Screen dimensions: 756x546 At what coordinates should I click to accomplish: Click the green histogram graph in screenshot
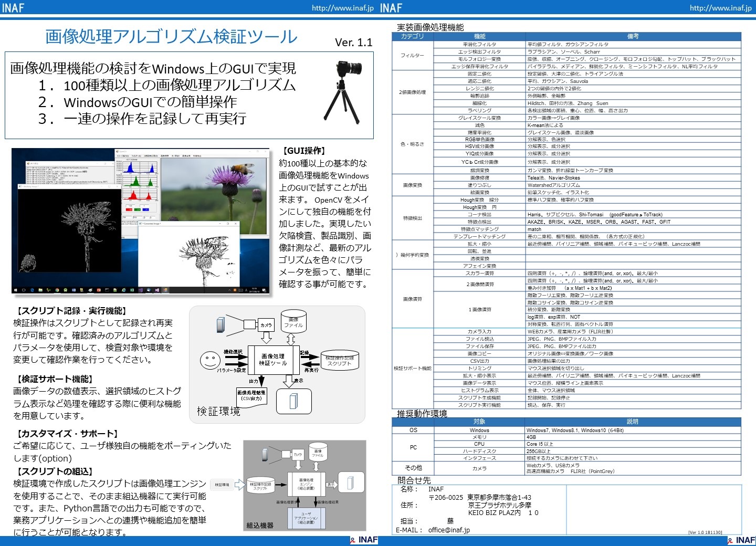coord(140,182)
